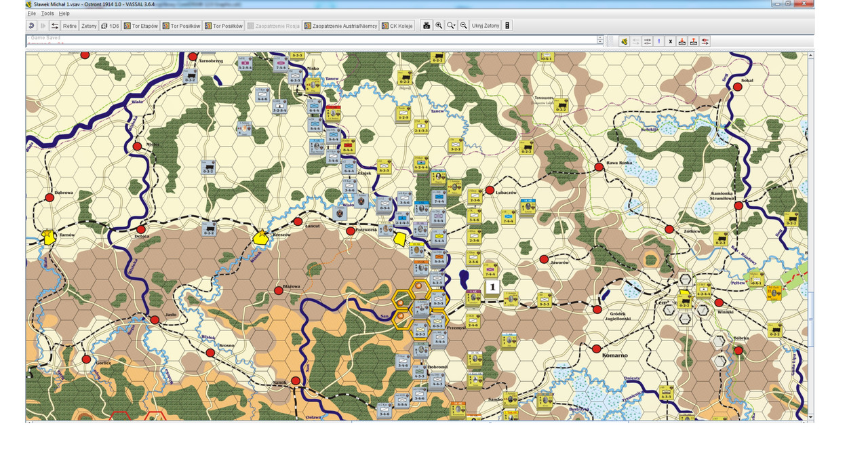Click the red town dot at Mielec

click(x=137, y=146)
